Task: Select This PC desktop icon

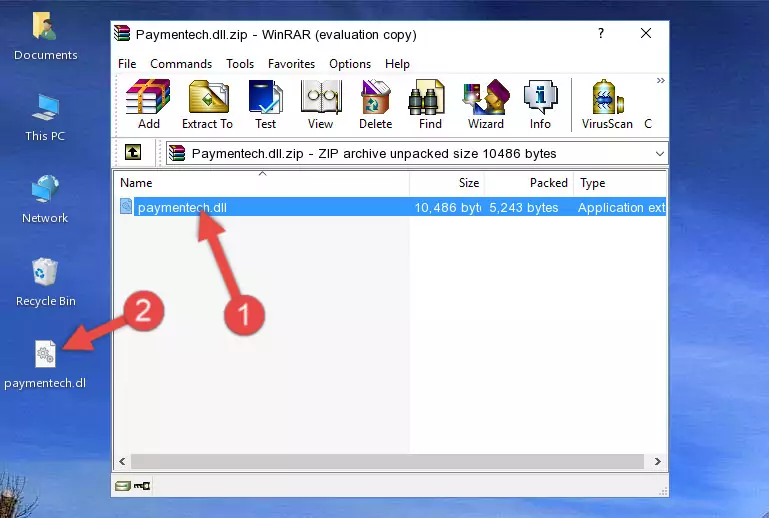Action: pos(45,118)
